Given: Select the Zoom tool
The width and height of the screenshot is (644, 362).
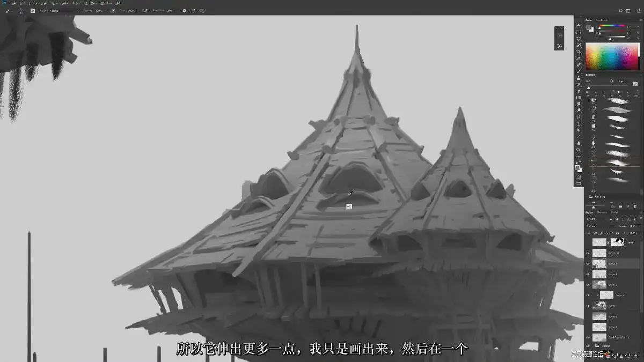Looking at the screenshot, I should coord(579,150).
